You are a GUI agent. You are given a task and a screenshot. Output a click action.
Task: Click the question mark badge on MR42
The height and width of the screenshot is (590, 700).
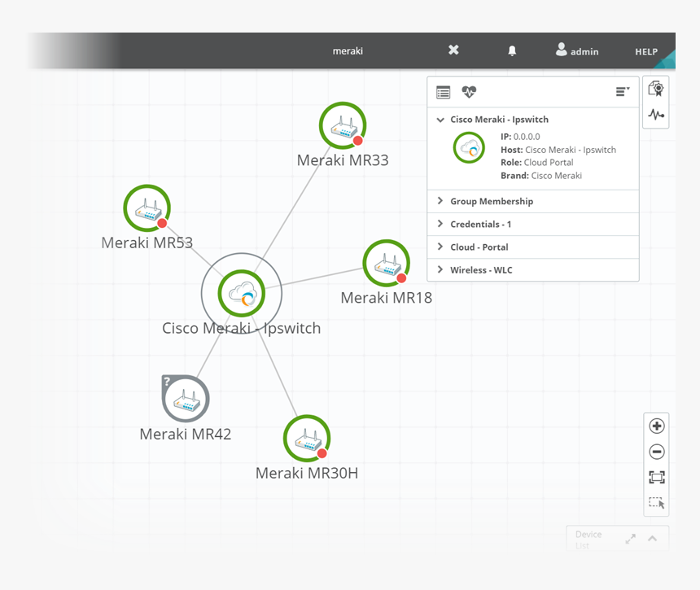tap(167, 381)
